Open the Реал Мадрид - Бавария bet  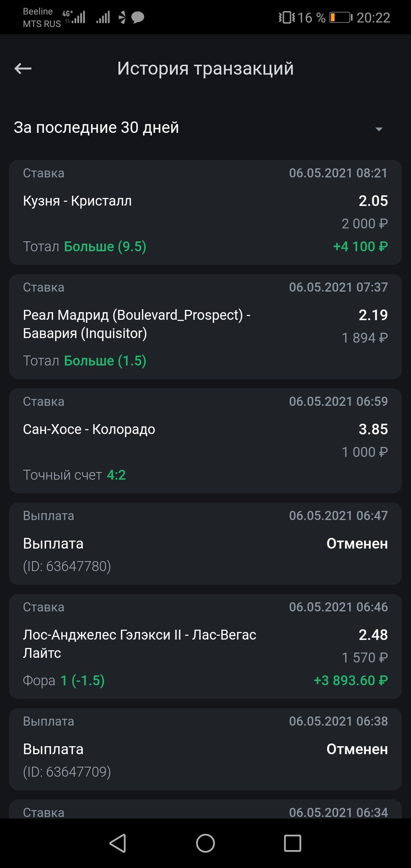tap(205, 326)
